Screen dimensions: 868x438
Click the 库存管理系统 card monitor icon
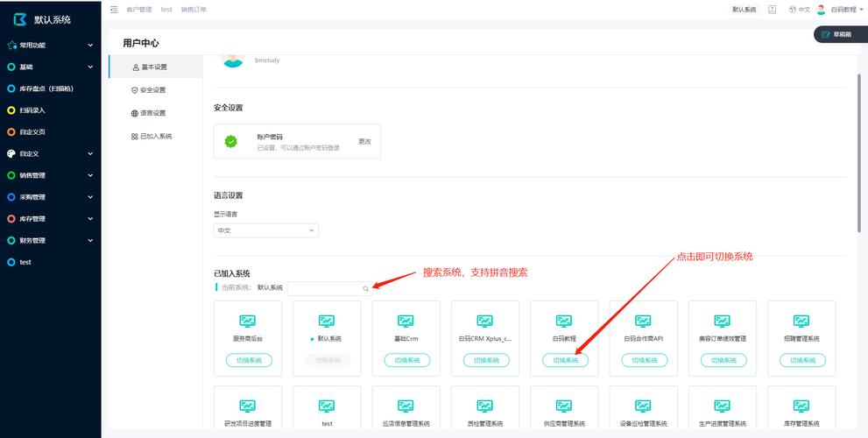pyautogui.click(x=801, y=406)
